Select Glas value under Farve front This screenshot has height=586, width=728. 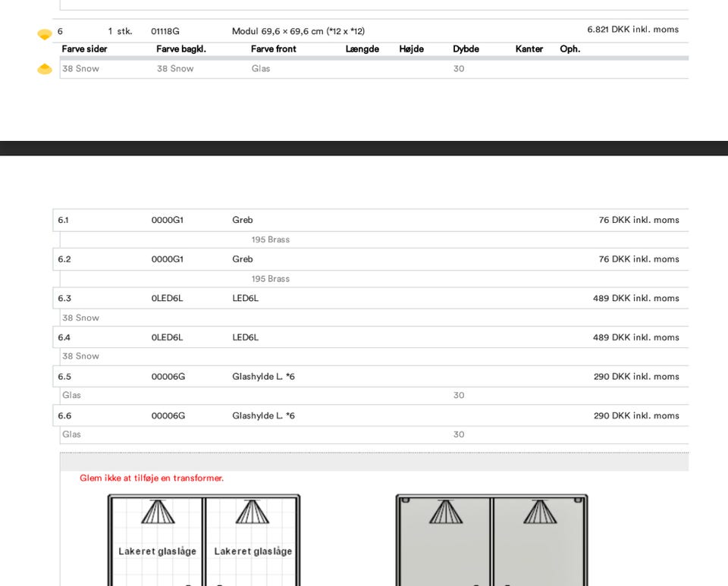coord(261,68)
